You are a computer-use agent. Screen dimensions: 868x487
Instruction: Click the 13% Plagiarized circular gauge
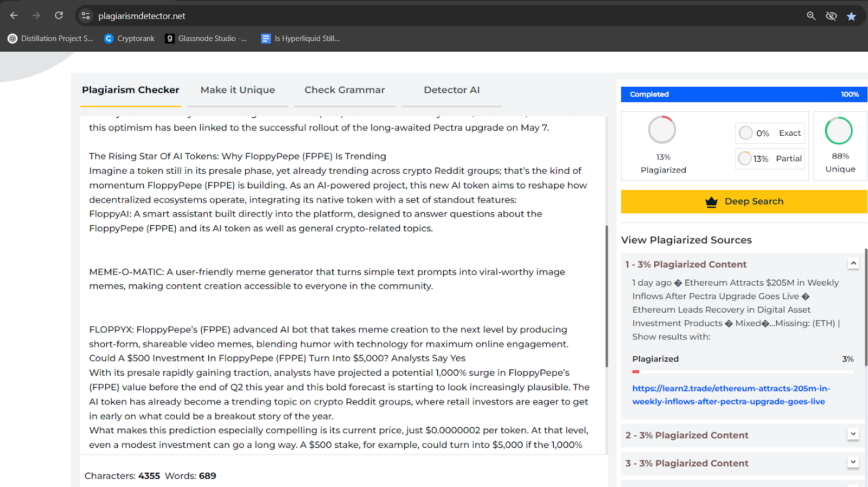662,130
